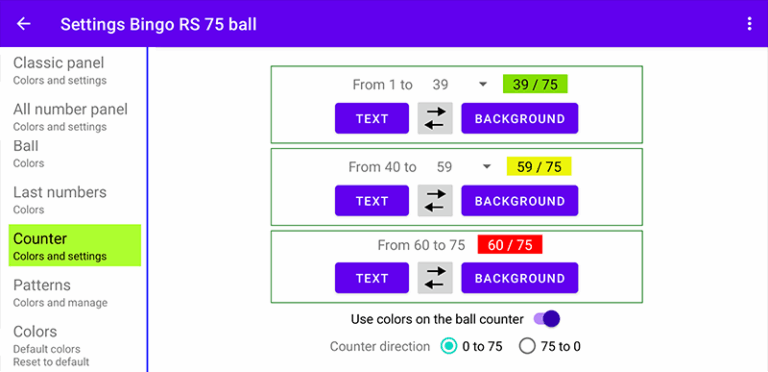Open the From 40 to 59 dropdown
This screenshot has height=372, width=768.
pos(464,167)
